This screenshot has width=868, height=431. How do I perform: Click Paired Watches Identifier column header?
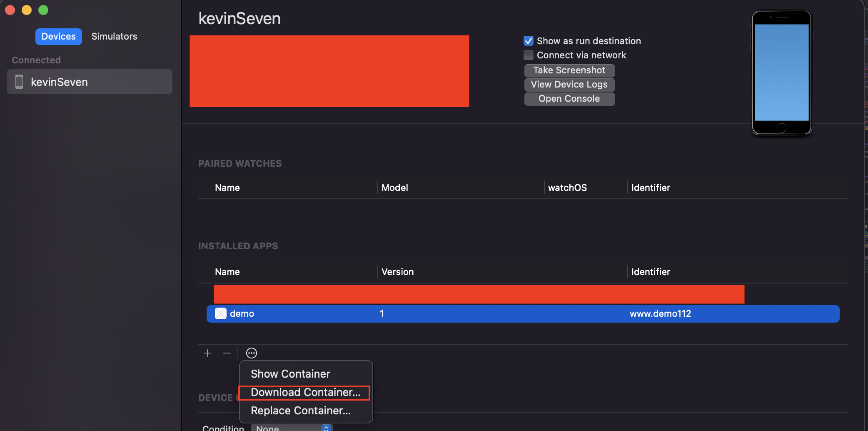pos(651,188)
